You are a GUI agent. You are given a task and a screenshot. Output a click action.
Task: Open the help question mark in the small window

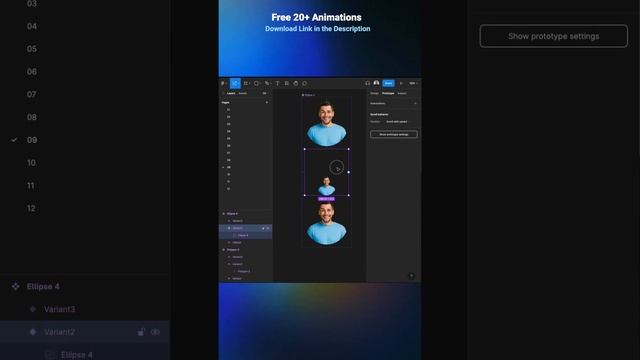pos(411,276)
